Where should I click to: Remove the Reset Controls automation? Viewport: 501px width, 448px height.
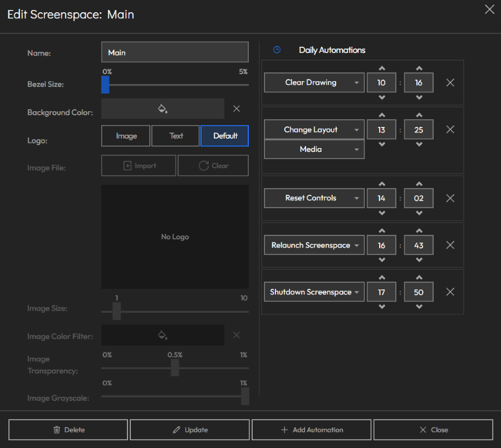coord(450,198)
